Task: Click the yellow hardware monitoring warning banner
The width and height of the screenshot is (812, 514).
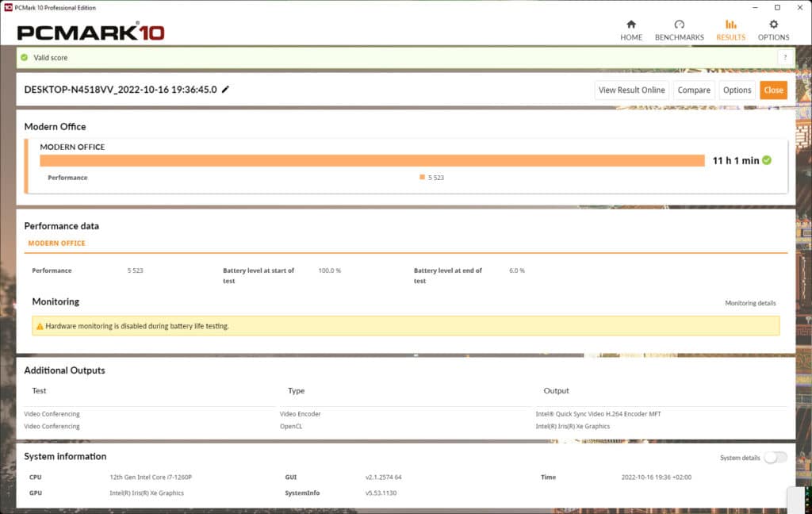Action: point(405,326)
